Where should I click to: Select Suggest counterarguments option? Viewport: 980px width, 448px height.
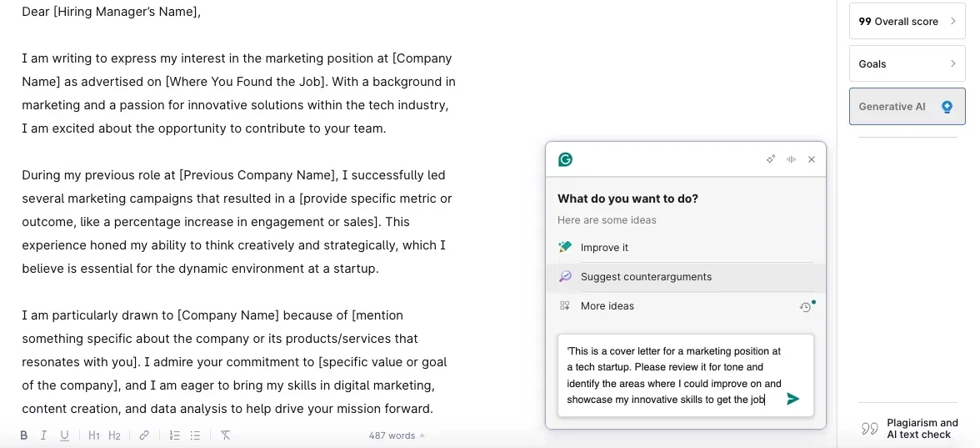pos(686,277)
